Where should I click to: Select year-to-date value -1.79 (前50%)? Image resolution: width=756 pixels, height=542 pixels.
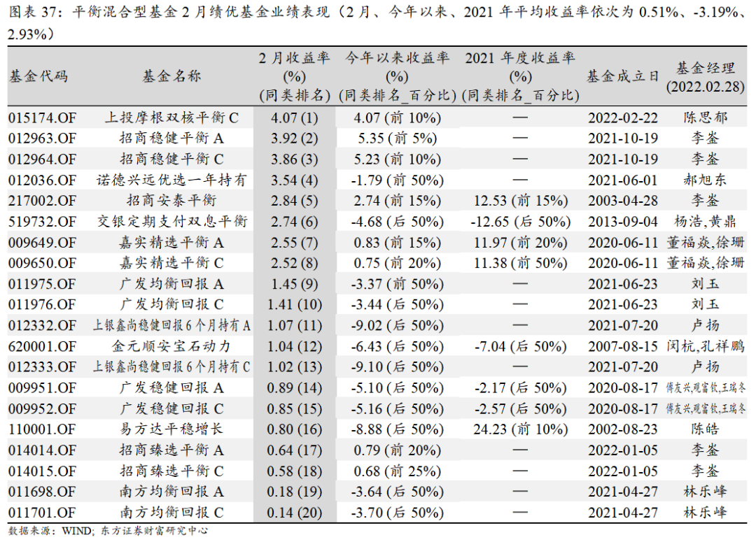[x=398, y=180]
